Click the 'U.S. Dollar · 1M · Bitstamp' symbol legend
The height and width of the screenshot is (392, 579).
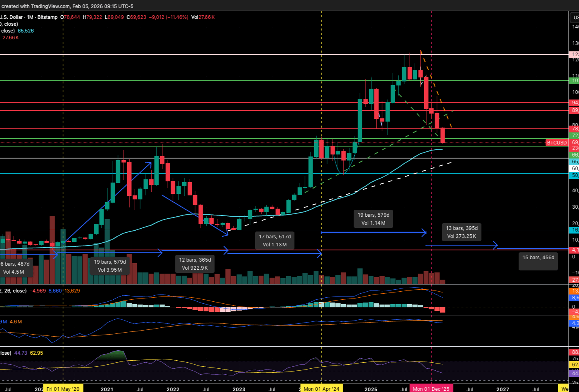[28, 17]
